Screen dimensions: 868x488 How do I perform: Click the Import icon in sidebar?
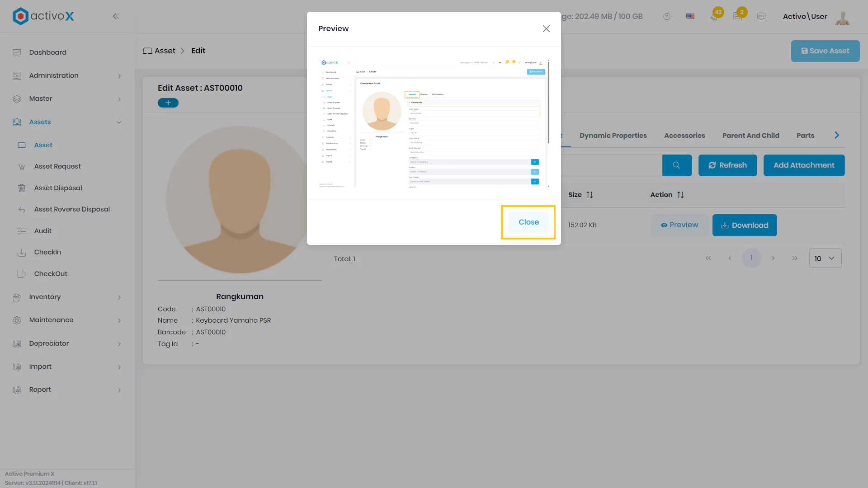pyautogui.click(x=17, y=366)
